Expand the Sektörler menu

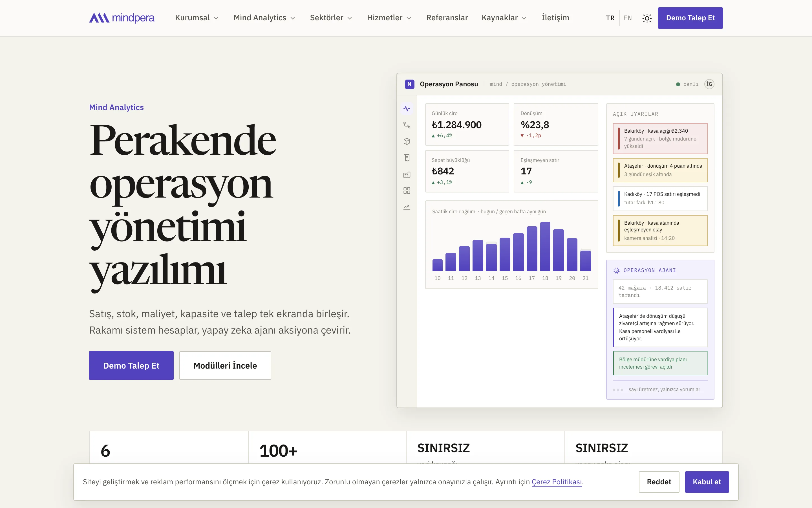tap(331, 18)
